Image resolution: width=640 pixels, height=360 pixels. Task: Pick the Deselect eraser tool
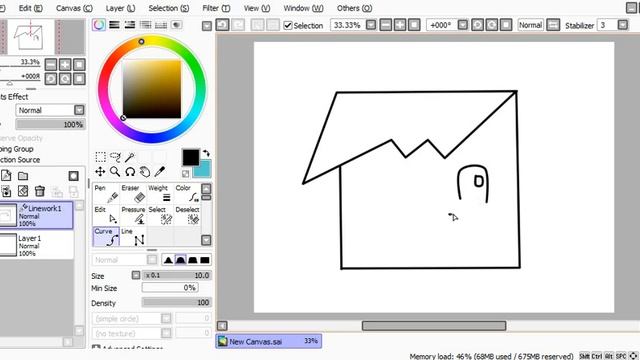pos(187,215)
